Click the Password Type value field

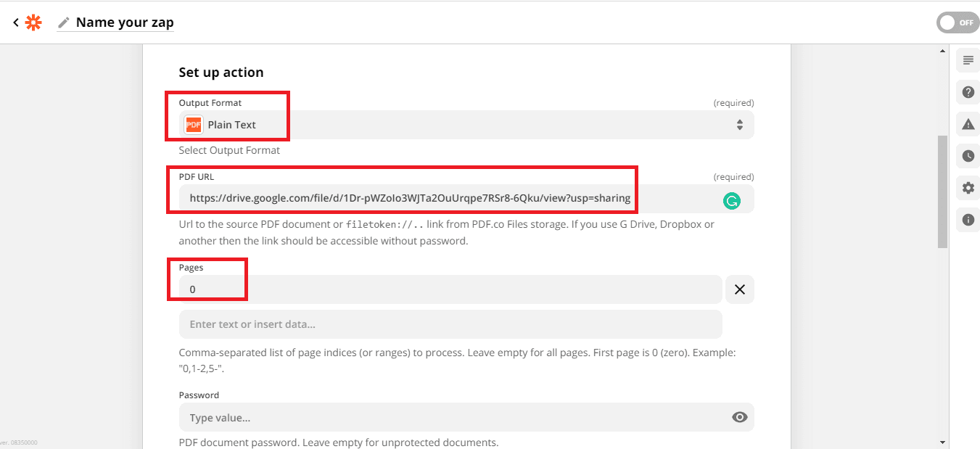point(450,418)
